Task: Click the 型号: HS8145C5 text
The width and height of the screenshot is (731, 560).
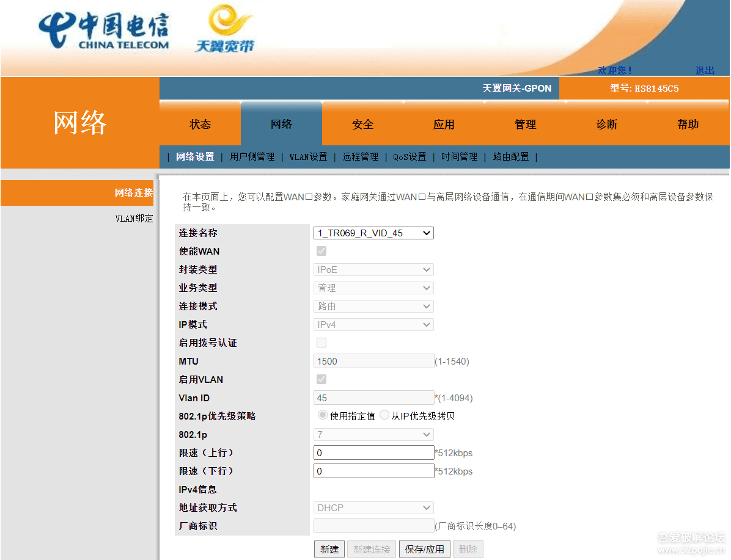Action: [644, 89]
